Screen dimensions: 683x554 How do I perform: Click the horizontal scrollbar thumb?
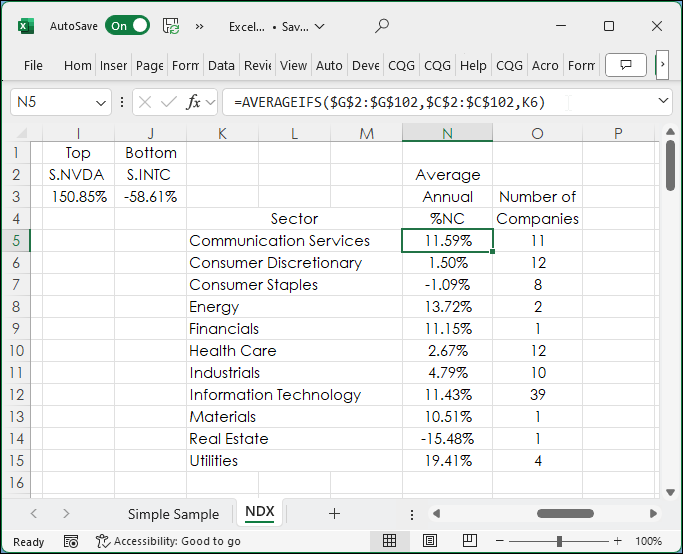[565, 514]
